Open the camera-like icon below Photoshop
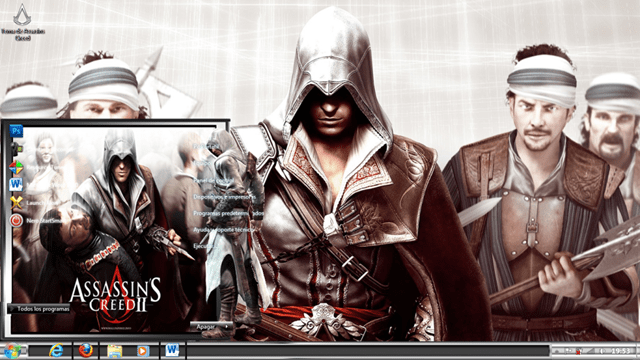 pos(16,149)
